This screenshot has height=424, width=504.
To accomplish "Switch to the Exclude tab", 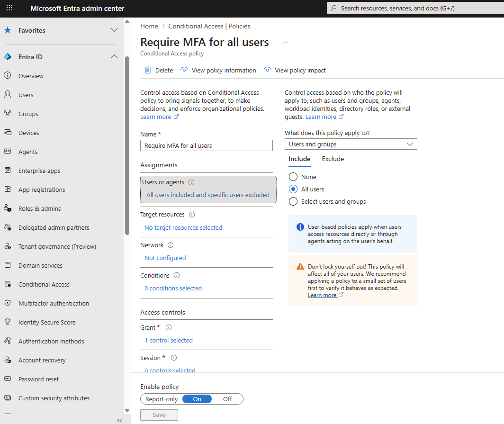I will [x=333, y=159].
